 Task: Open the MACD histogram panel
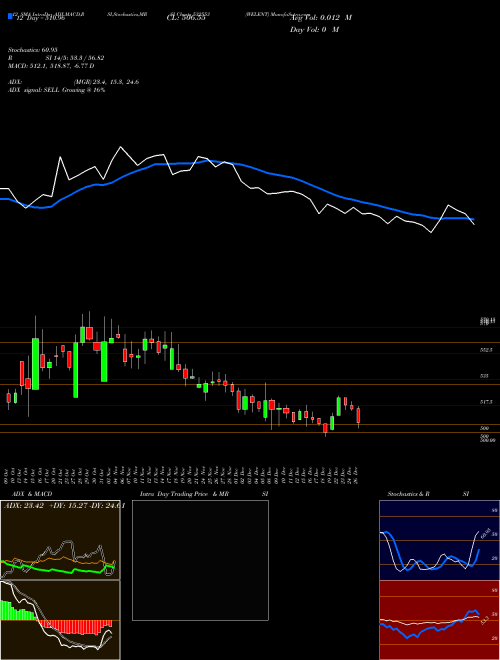pyautogui.click(x=60, y=620)
